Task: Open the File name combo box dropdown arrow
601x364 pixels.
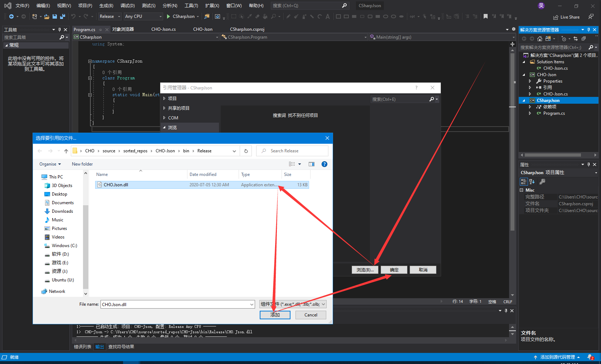Action: 252,304
